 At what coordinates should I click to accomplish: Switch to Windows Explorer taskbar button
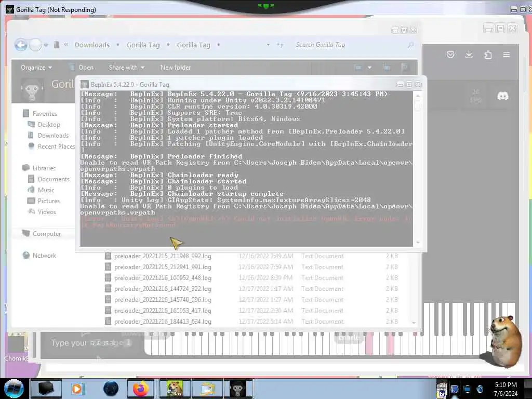[x=207, y=389]
